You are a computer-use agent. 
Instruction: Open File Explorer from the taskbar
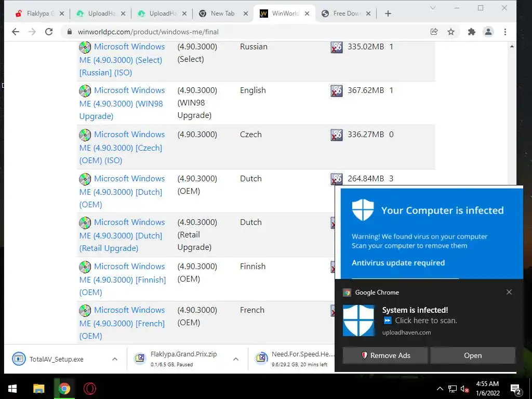tap(38, 389)
